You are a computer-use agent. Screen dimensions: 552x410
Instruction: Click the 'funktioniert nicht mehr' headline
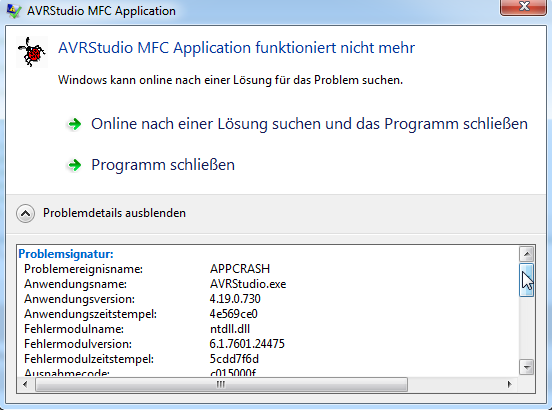click(x=237, y=48)
